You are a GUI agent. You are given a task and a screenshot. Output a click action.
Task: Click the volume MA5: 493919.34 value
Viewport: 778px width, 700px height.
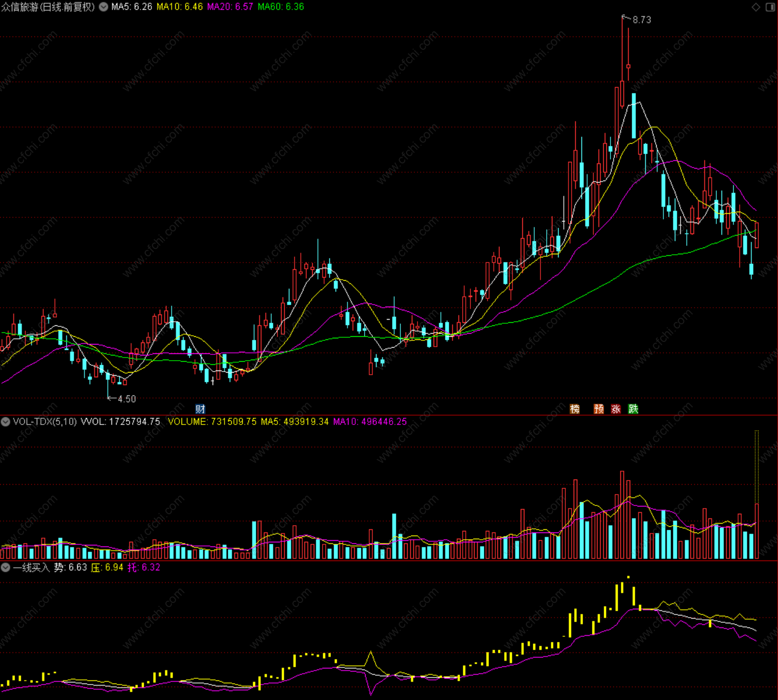(295, 421)
